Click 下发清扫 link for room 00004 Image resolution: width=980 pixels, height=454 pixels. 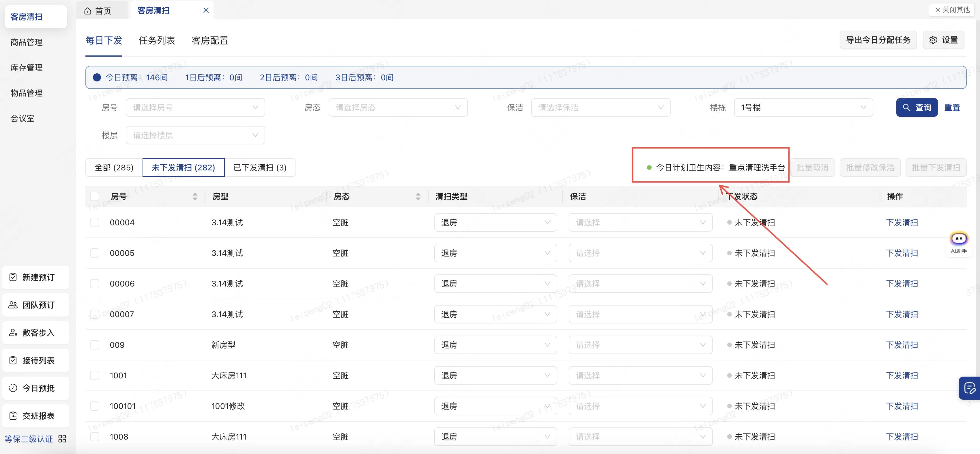(902, 222)
